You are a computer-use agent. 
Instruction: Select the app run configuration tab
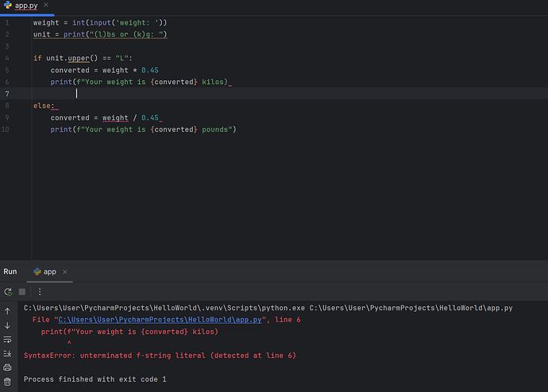pyautogui.click(x=49, y=271)
